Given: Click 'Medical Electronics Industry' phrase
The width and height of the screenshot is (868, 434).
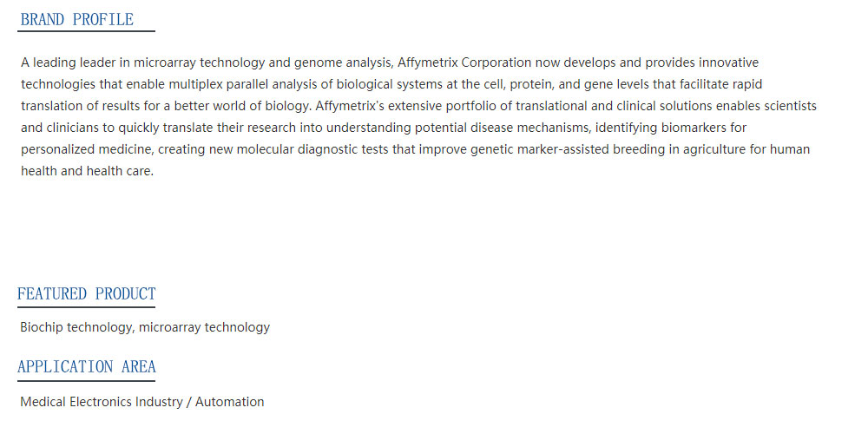Looking at the screenshot, I should (102, 401).
